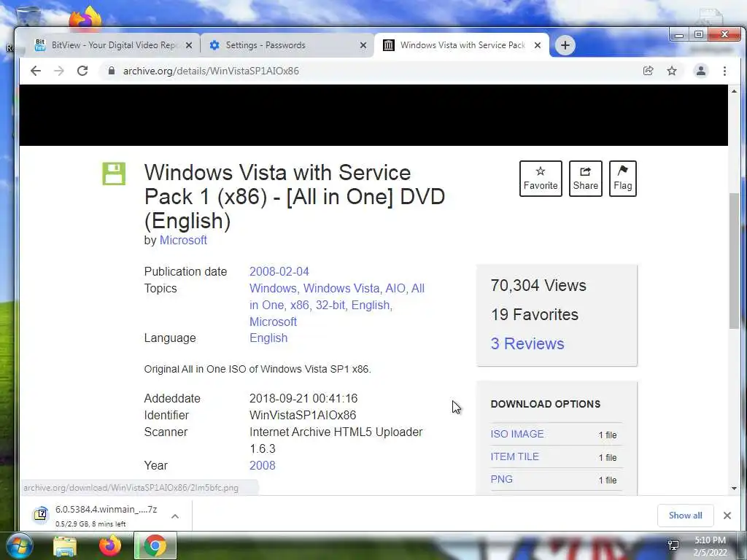Click the vertical scrollbar thumb
The height and width of the screenshot is (560, 747).
(734, 260)
